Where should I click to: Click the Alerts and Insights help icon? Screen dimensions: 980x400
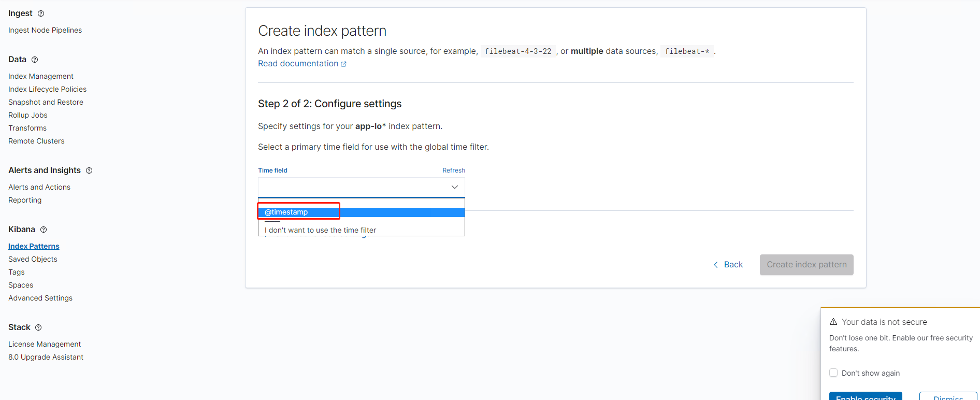click(x=89, y=170)
